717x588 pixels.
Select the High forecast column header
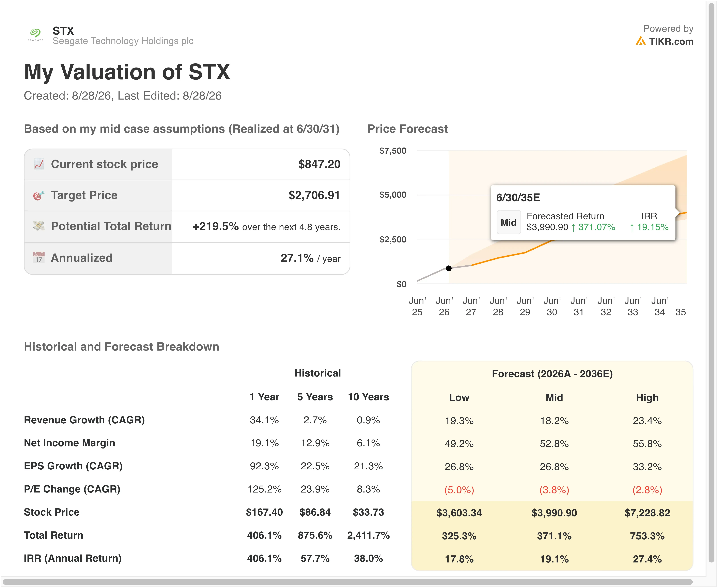(x=647, y=398)
